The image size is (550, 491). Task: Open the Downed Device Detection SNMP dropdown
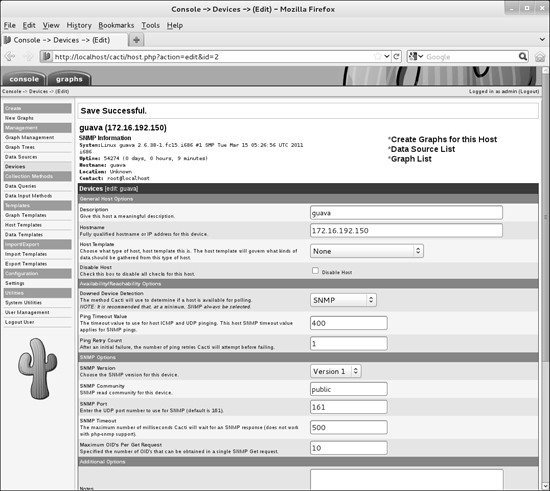(343, 300)
